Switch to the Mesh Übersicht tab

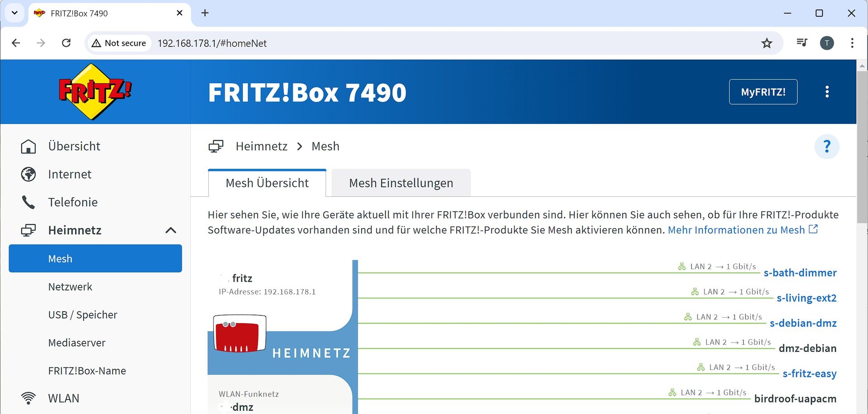coord(267,183)
